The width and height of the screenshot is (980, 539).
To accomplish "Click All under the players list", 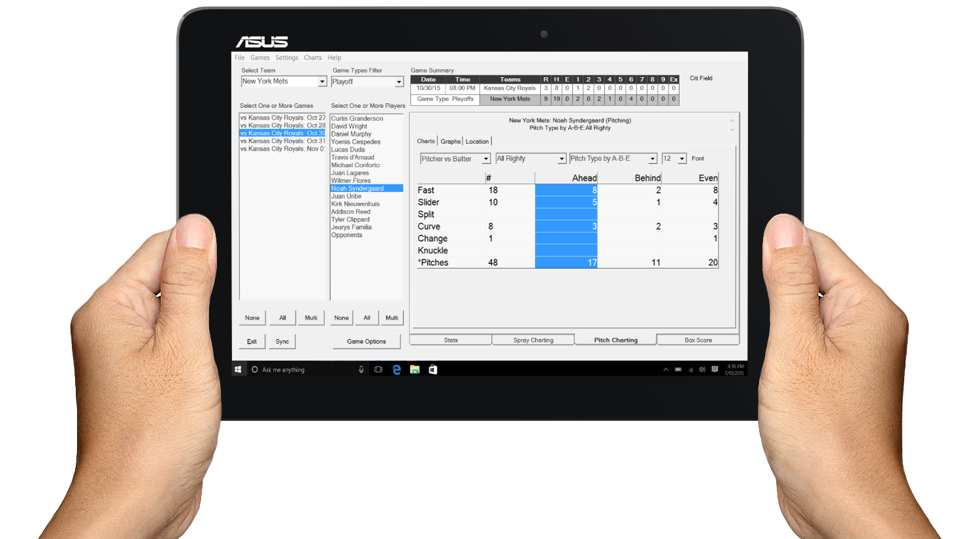I will coord(367,318).
